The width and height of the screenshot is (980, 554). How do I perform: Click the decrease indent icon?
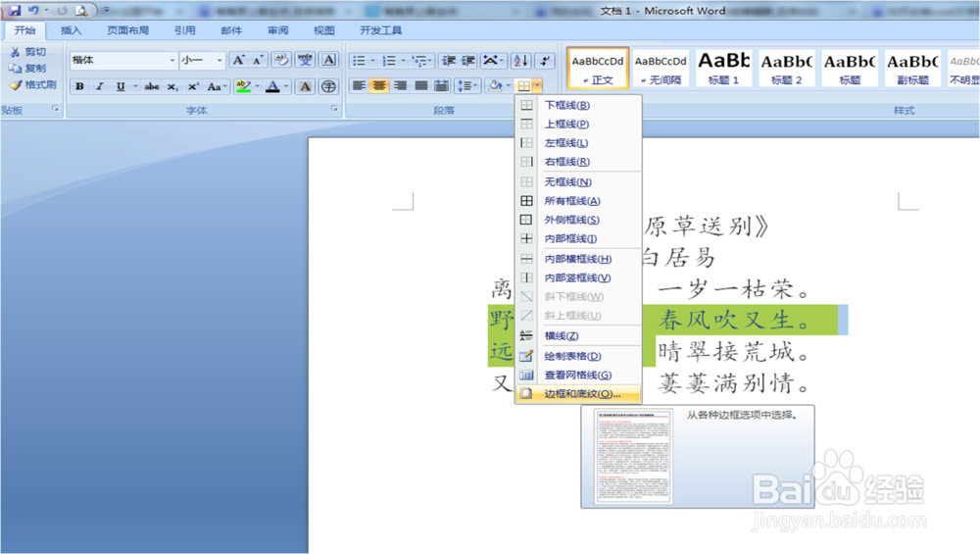coord(449,61)
